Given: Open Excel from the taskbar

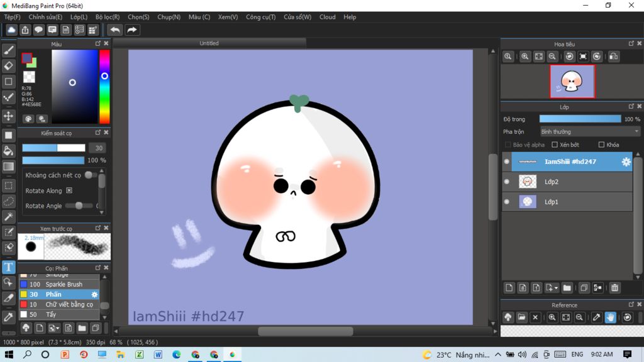Looking at the screenshot, I should [140, 354].
